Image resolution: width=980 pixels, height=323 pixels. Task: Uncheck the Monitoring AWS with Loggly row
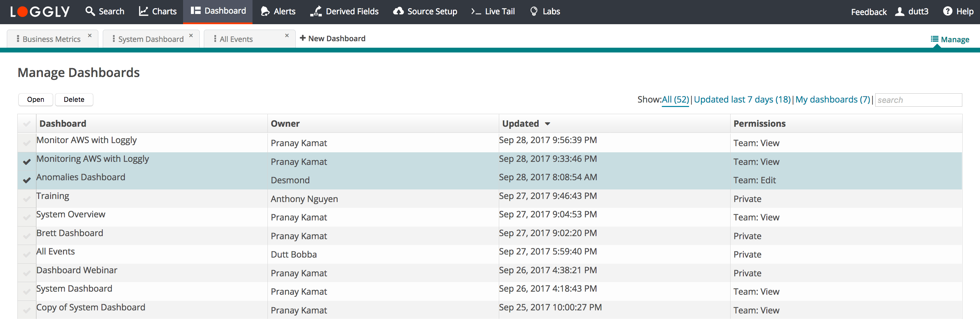26,161
